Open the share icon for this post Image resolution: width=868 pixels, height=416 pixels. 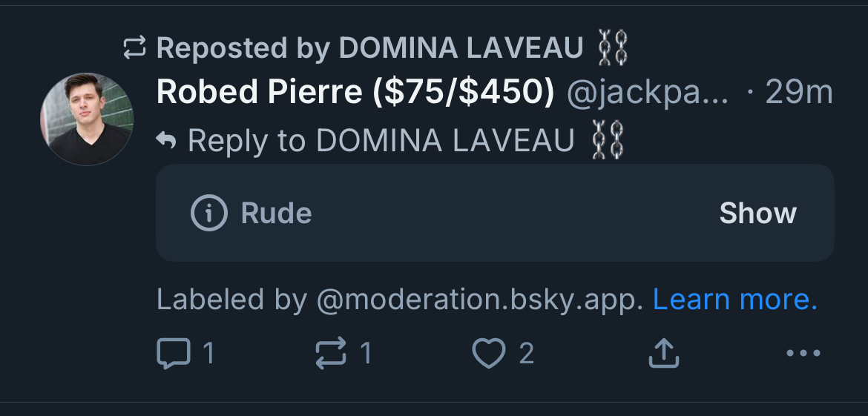[663, 353]
